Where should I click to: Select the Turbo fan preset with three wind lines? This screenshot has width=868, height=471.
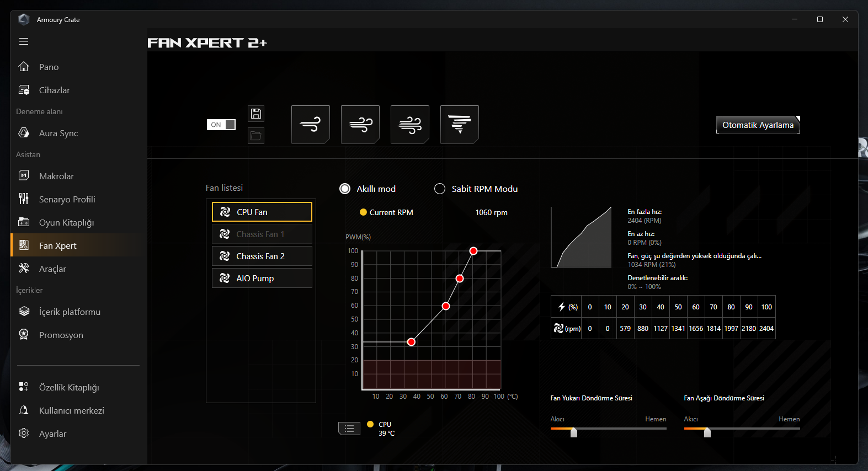[x=410, y=125]
